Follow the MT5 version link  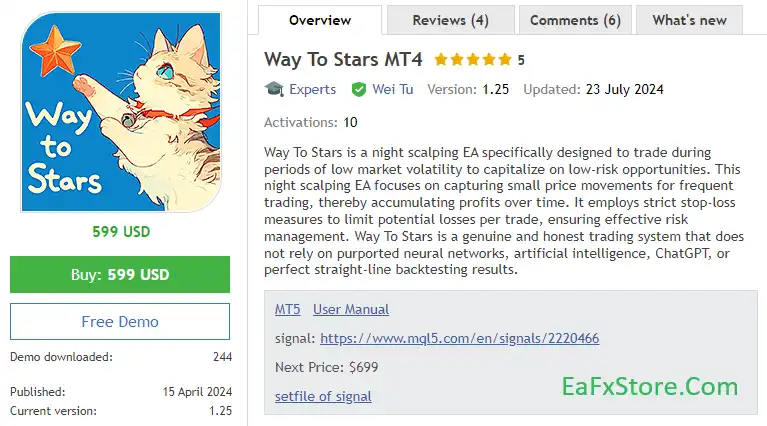coord(287,310)
